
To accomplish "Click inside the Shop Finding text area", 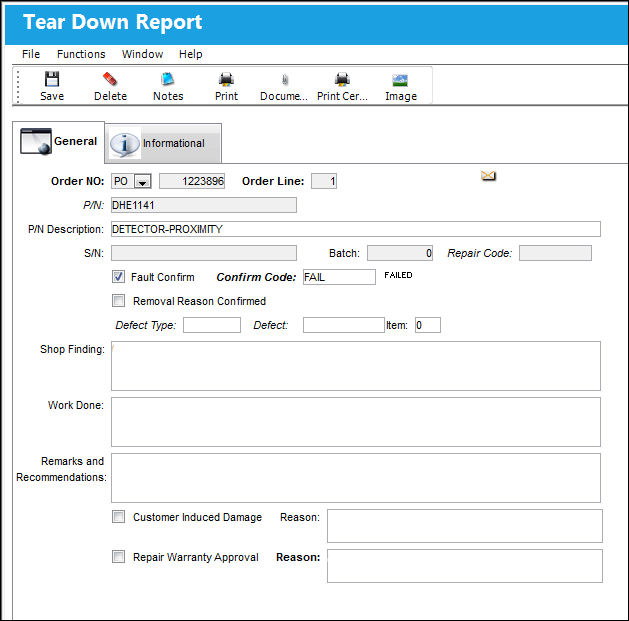I will (356, 366).
